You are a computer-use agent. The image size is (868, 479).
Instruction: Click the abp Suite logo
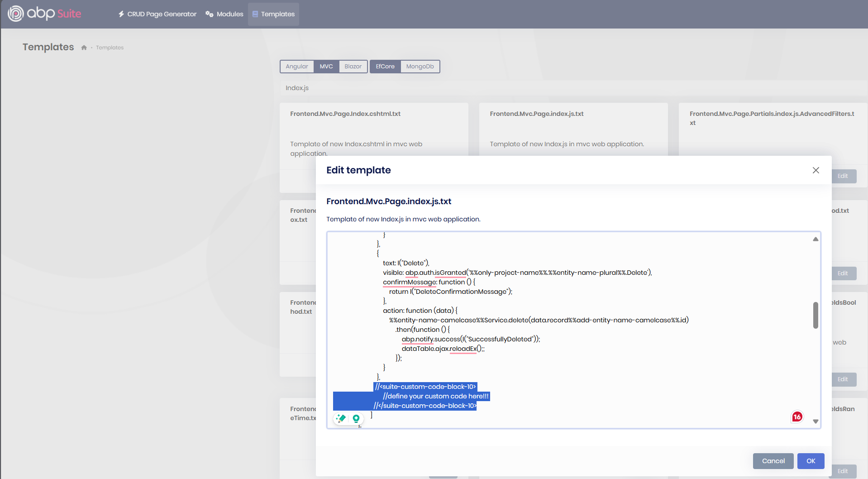click(x=44, y=14)
